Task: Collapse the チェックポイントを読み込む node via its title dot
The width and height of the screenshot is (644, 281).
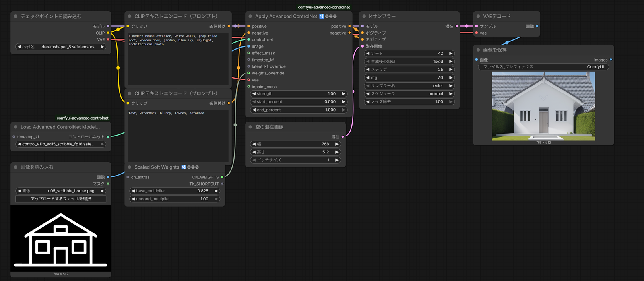Action: tap(16, 17)
